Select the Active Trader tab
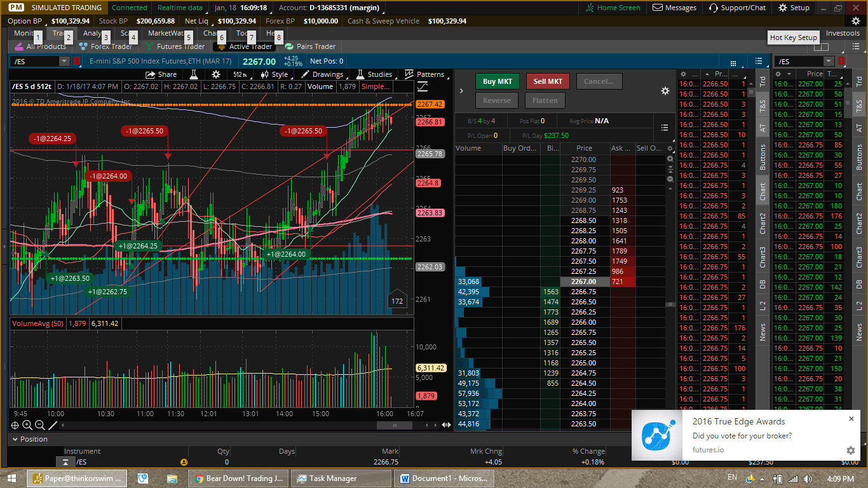This screenshot has height=488, width=868. point(245,46)
